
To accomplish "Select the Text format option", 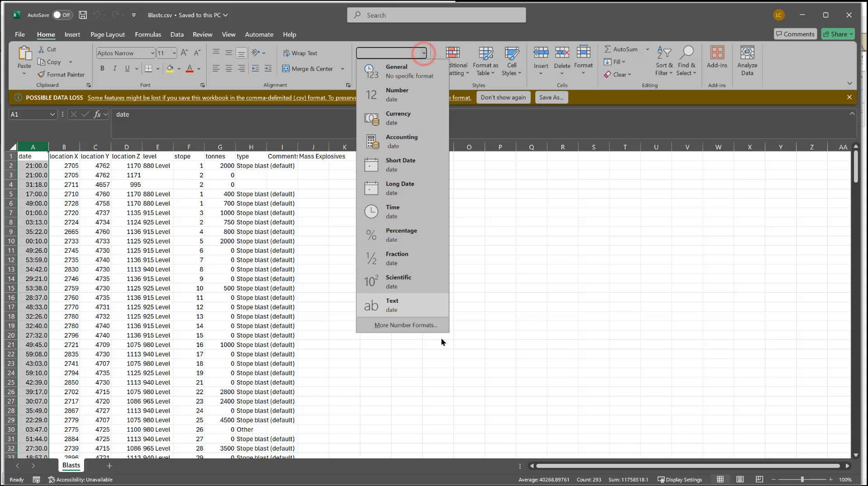I will click(402, 305).
